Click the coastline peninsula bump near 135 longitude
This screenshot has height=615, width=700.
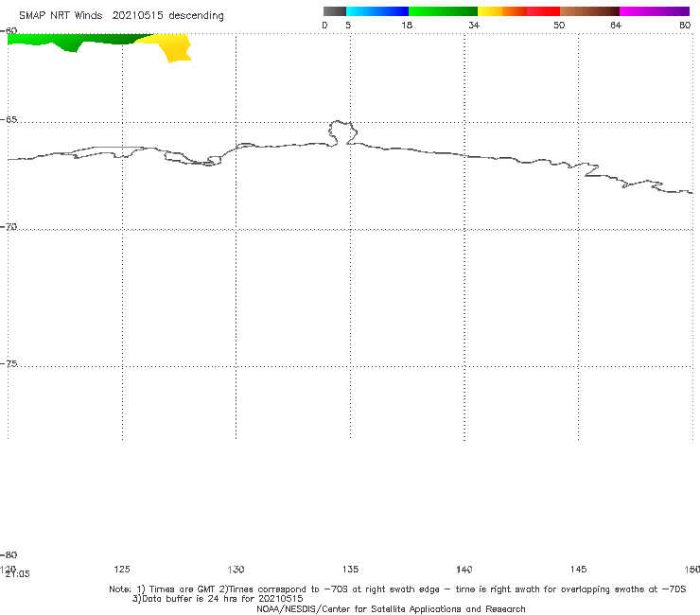pyautogui.click(x=342, y=132)
